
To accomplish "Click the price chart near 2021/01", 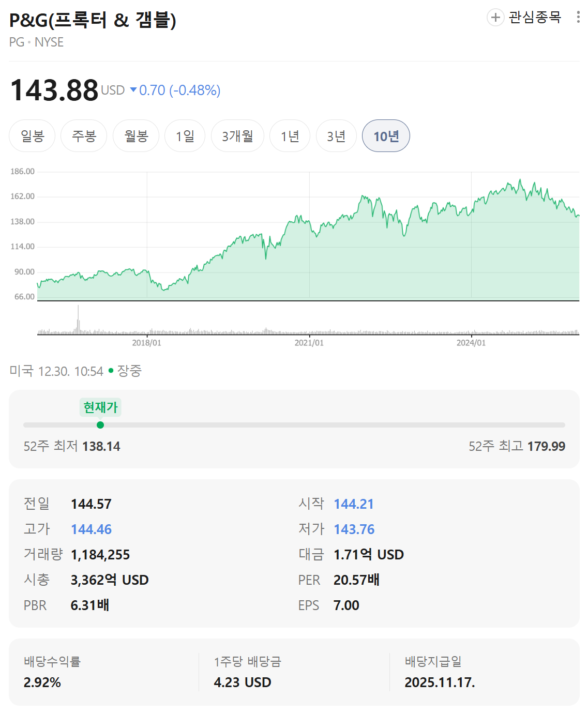I will click(309, 235).
